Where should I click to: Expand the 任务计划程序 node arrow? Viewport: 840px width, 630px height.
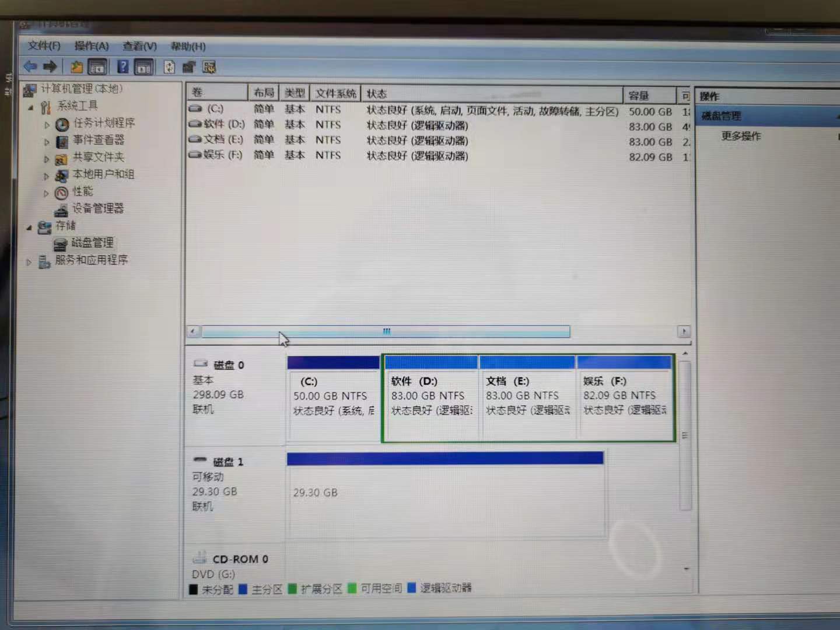(x=47, y=124)
